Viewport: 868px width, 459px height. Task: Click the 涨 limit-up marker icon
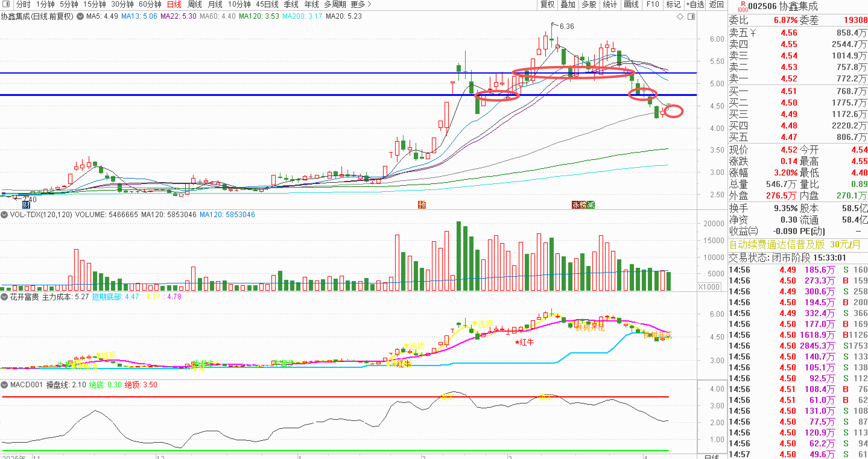(x=575, y=205)
